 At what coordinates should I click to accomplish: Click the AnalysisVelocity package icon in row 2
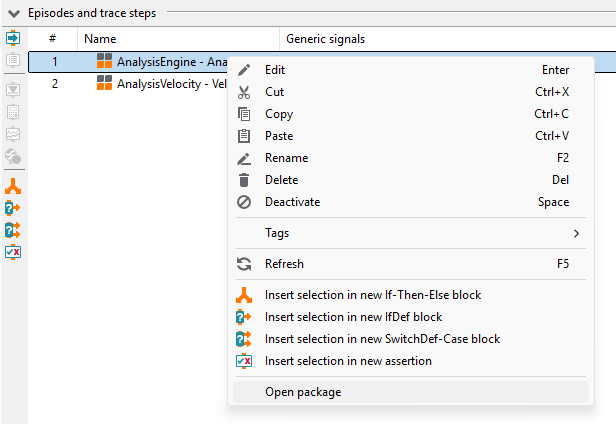click(104, 83)
